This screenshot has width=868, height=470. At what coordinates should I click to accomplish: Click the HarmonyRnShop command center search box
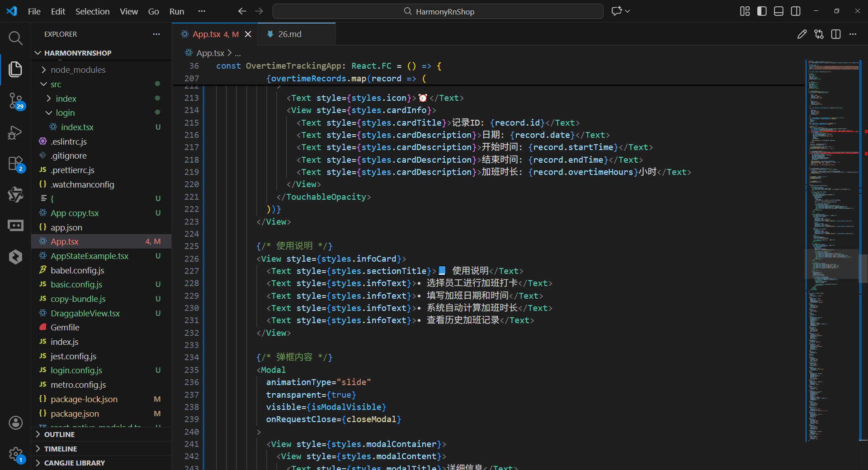[x=438, y=11]
